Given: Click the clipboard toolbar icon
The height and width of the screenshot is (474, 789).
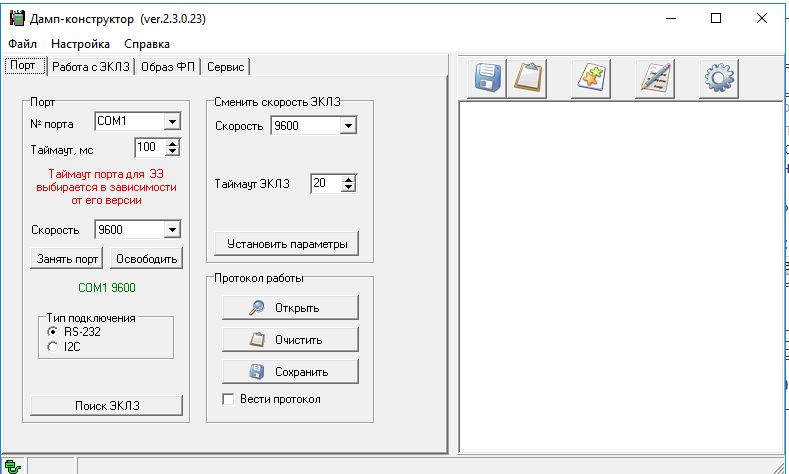Looking at the screenshot, I should (x=529, y=78).
